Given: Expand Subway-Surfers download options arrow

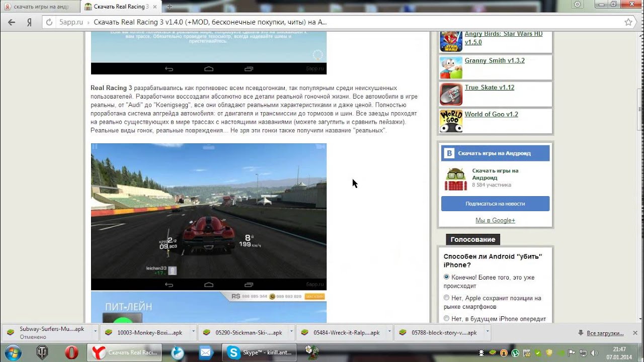Looking at the screenshot, I should pyautogui.click(x=95, y=332).
